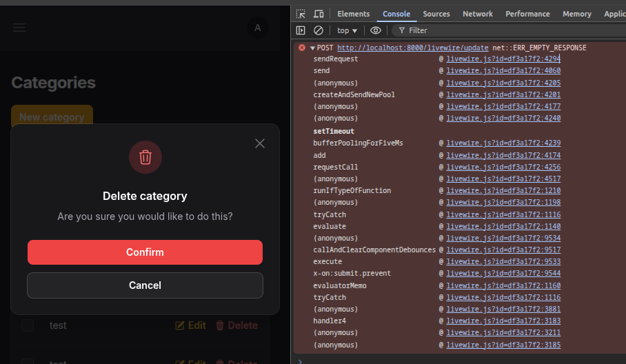
Task: Click the user avatar 'A'
Action: 257,28
